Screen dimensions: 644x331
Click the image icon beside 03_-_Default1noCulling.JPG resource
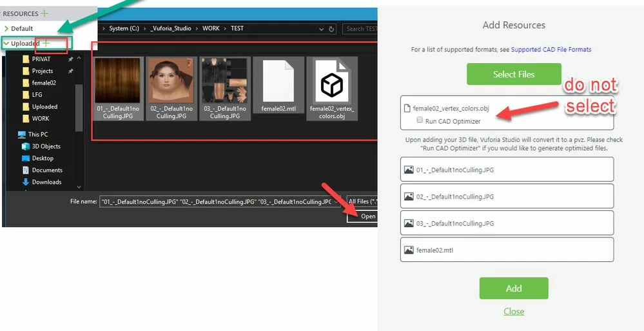click(x=409, y=223)
